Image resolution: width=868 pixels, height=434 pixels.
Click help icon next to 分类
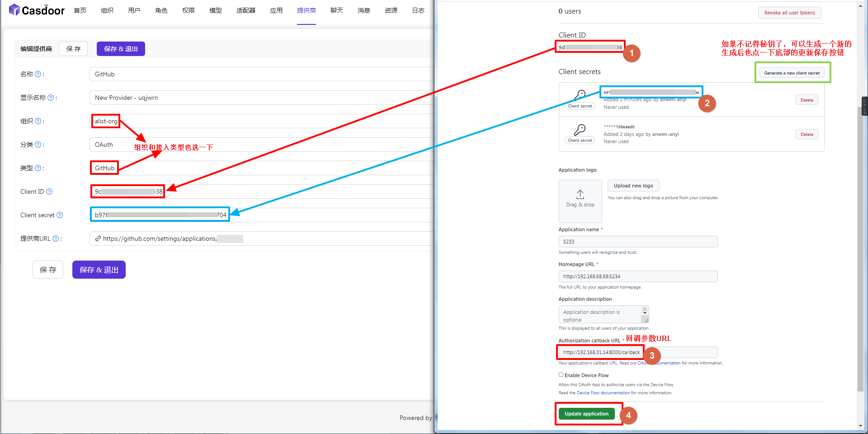pos(38,145)
